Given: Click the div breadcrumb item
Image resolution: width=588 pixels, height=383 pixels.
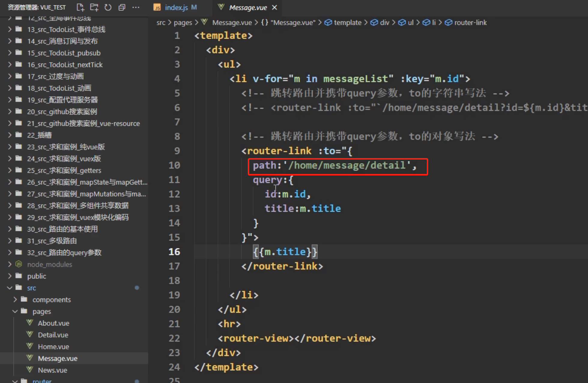Looking at the screenshot, I should 380,22.
